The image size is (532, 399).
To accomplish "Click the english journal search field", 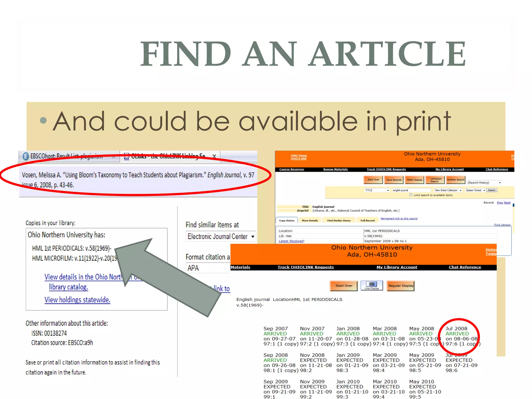I will click(x=411, y=190).
